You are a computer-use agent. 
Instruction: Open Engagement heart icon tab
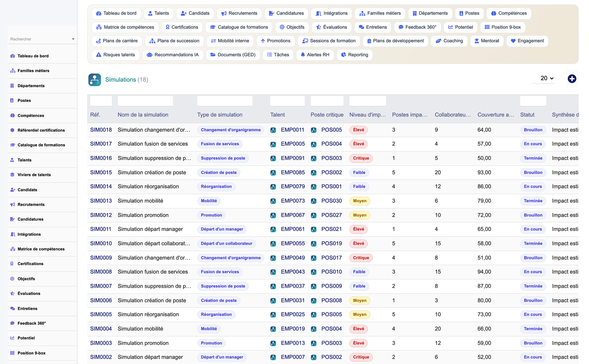527,41
